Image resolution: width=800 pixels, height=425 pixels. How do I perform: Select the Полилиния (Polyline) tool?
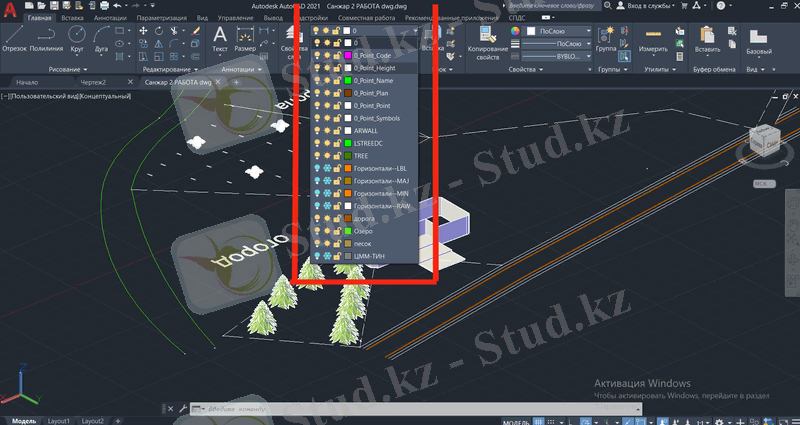coord(46,38)
